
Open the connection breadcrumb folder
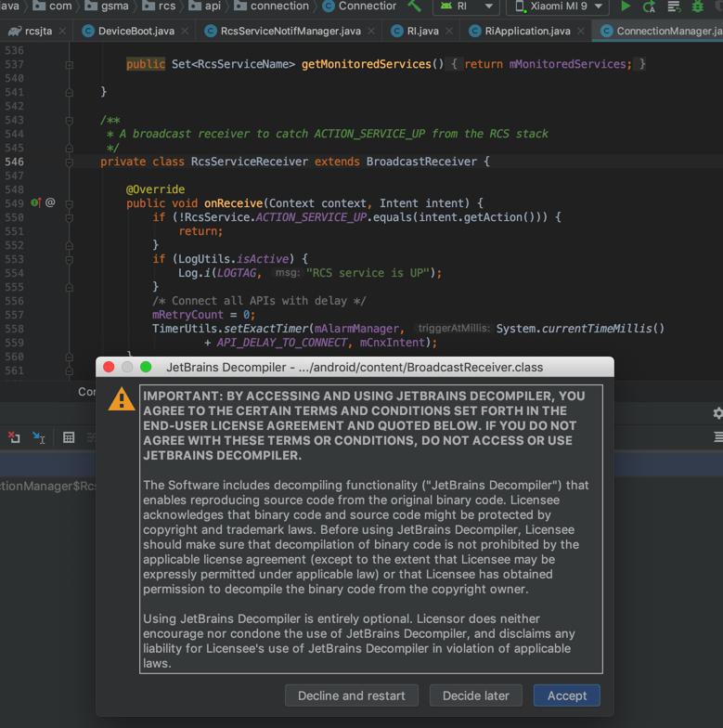(x=271, y=6)
